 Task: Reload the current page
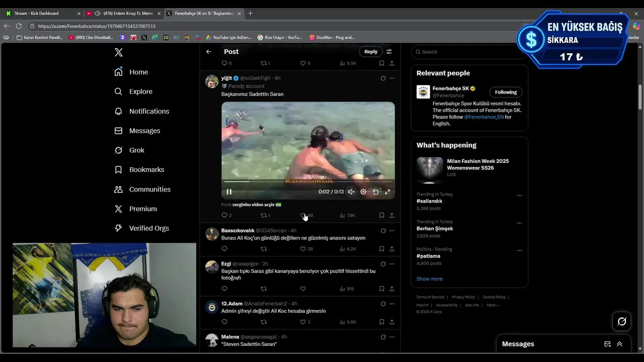pyautogui.click(x=19, y=26)
